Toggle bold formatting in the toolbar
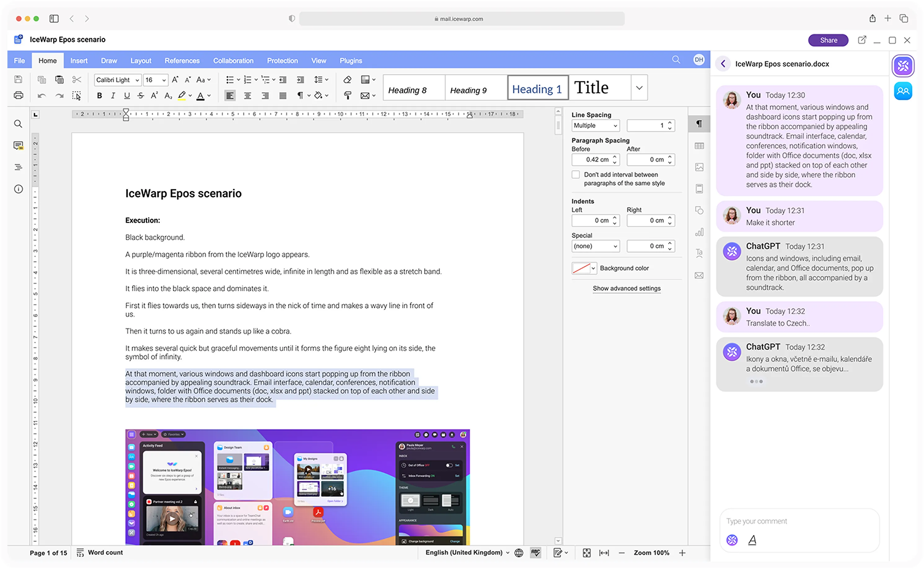The image size is (924, 569). coord(99,95)
